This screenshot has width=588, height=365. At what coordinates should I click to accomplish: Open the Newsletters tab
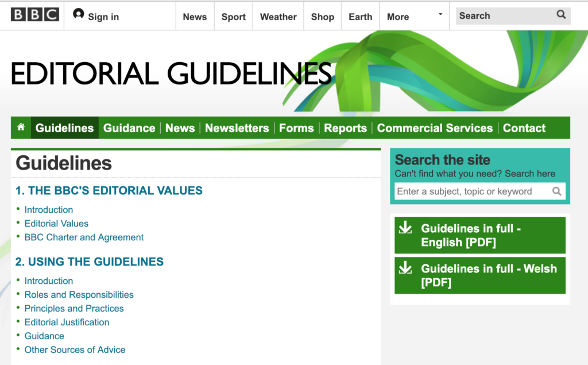click(237, 128)
